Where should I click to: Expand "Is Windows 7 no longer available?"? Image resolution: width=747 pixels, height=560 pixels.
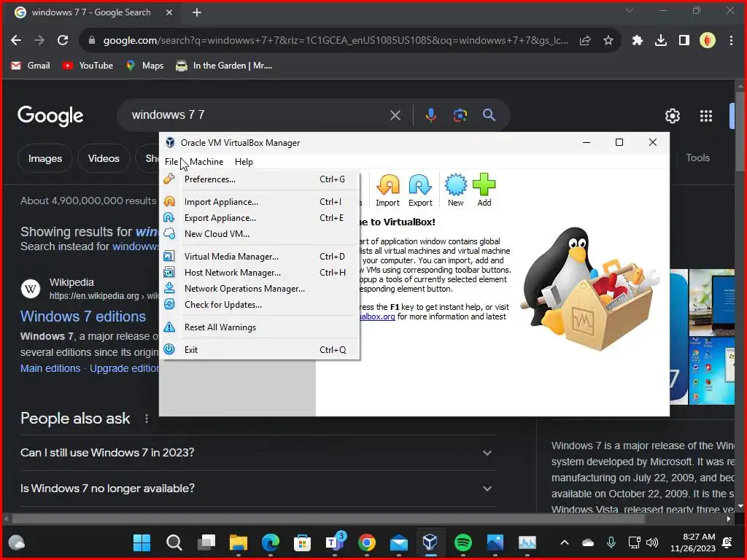[x=258, y=489]
